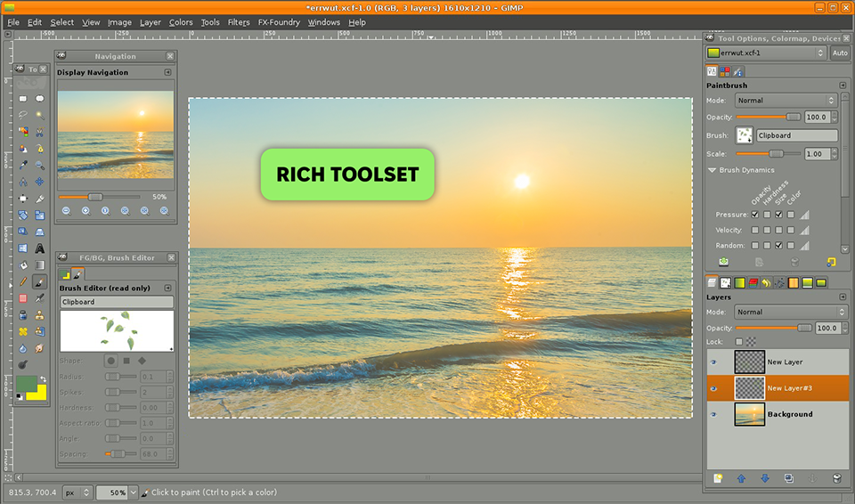
Task: Collapse the Brush Dynamics expander
Action: point(712,170)
